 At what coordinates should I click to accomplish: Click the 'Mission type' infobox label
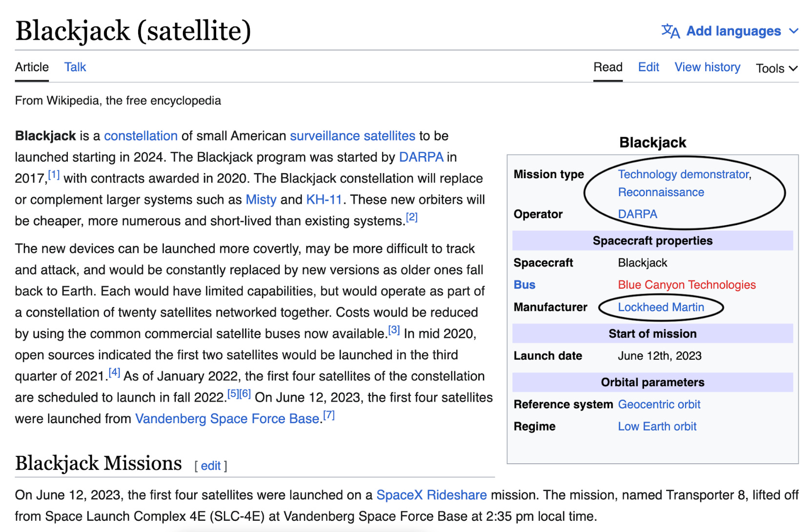click(548, 174)
